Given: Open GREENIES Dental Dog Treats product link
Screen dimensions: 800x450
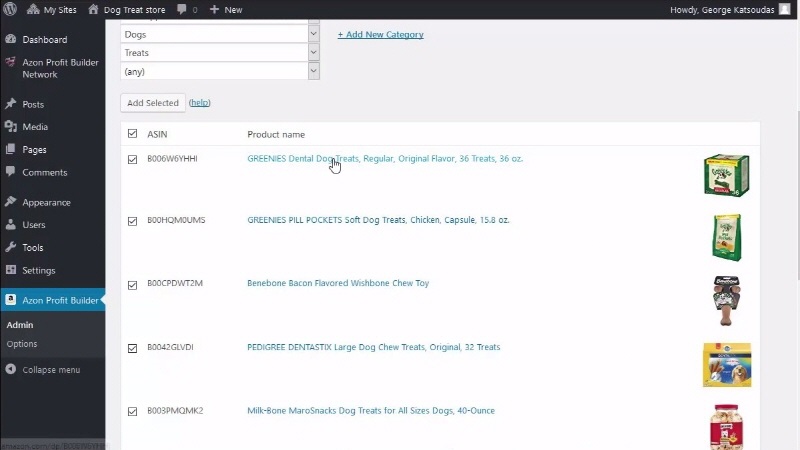Looking at the screenshot, I should coord(385,159).
